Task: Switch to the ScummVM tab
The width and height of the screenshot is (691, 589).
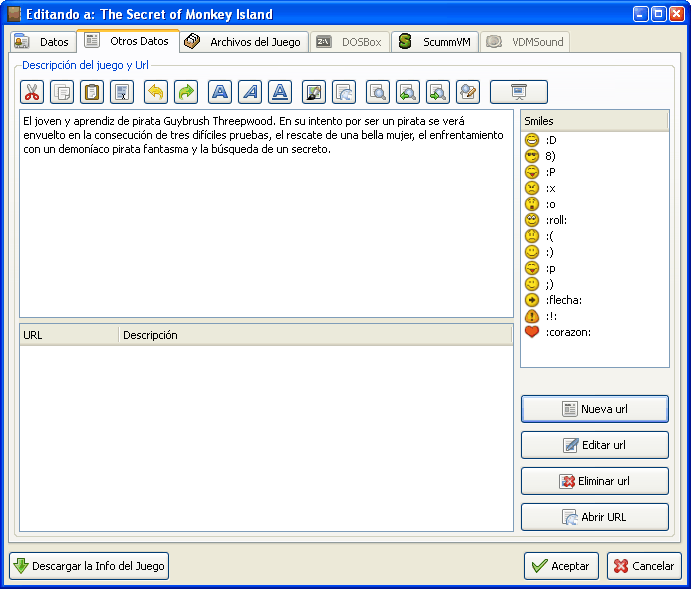Action: (435, 42)
